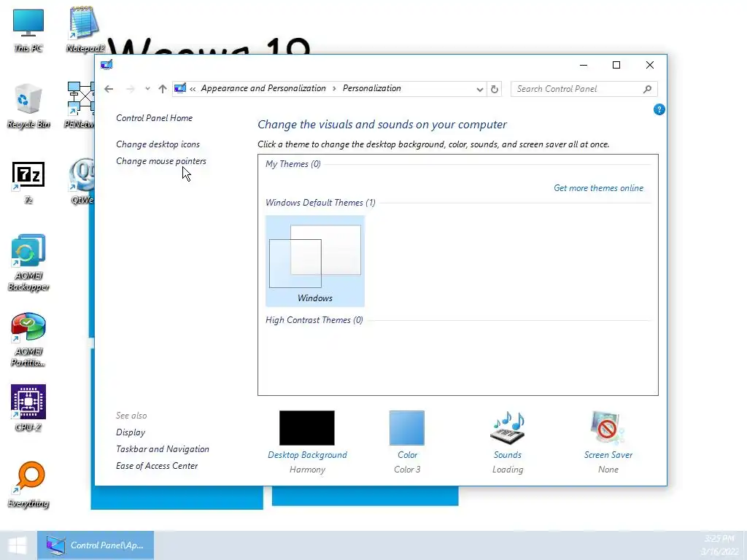Image resolution: width=747 pixels, height=560 pixels.
Task: Click the window title bar icon
Action: [x=107, y=65]
